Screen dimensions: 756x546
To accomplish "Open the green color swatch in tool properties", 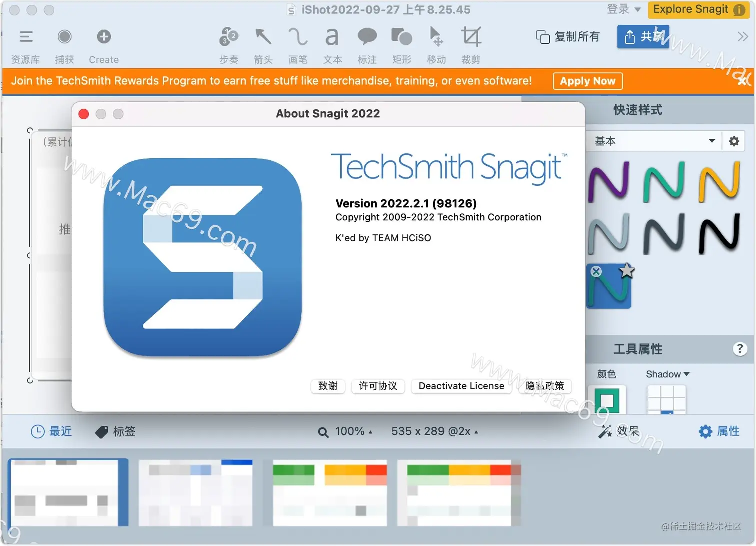I will [607, 400].
